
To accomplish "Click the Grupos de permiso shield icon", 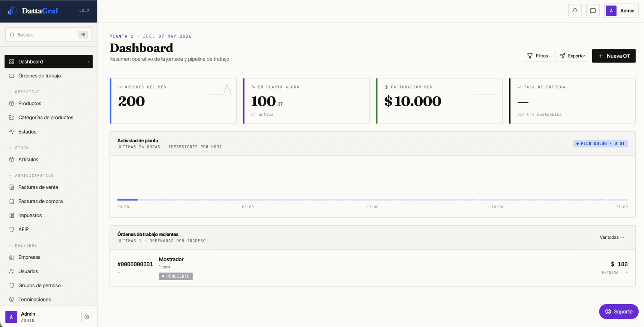I will point(12,285).
